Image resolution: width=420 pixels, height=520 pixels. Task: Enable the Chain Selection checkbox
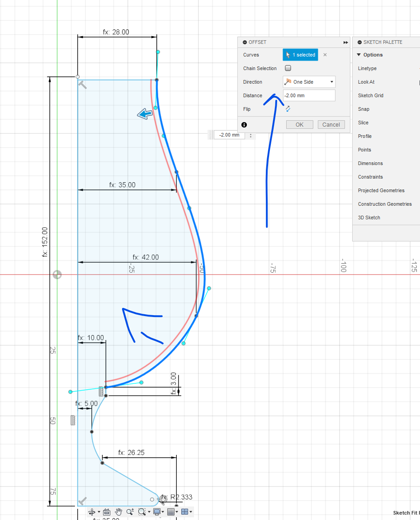tap(288, 68)
